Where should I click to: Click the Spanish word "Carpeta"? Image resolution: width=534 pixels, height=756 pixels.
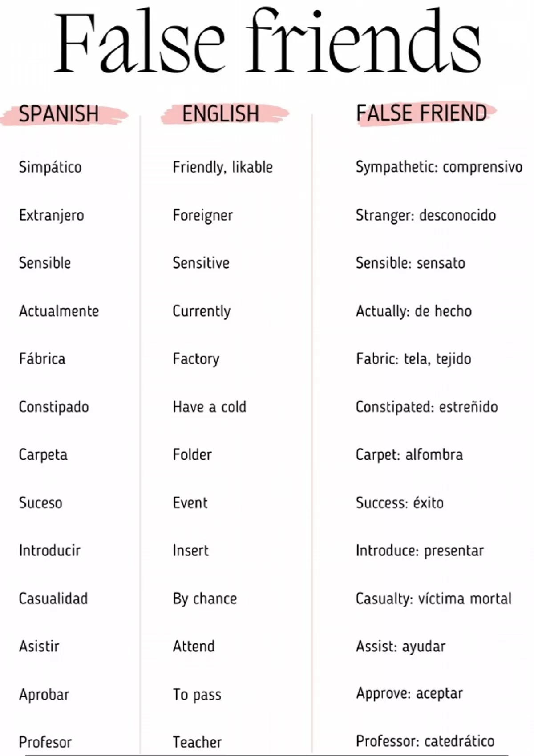[43, 455]
